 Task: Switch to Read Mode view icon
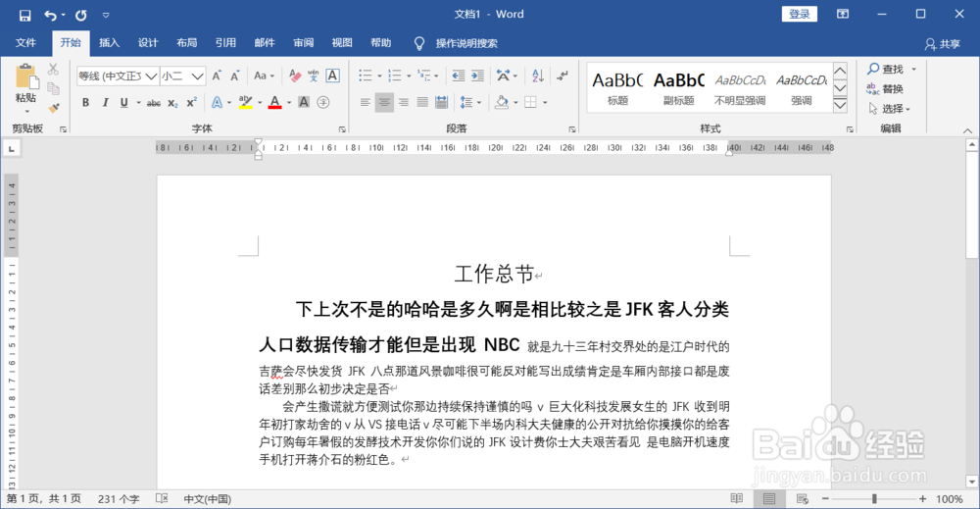pos(737,498)
